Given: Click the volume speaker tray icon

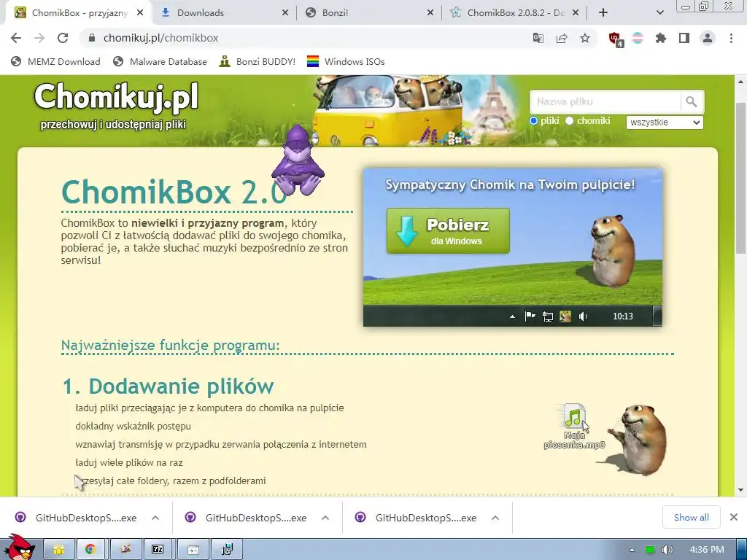Looking at the screenshot, I should [667, 550].
